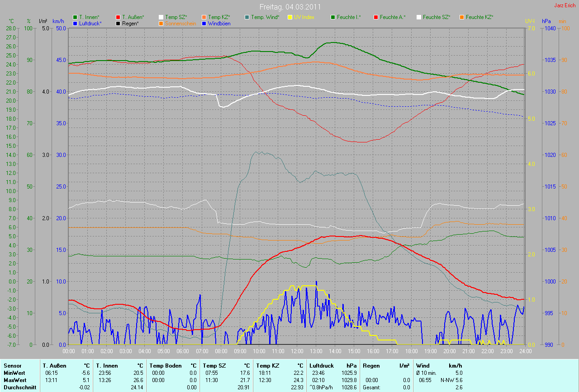Screen dimensions: 579x392
Task: Select the Temp KZ maximum value "24.3"
Action: point(299,380)
